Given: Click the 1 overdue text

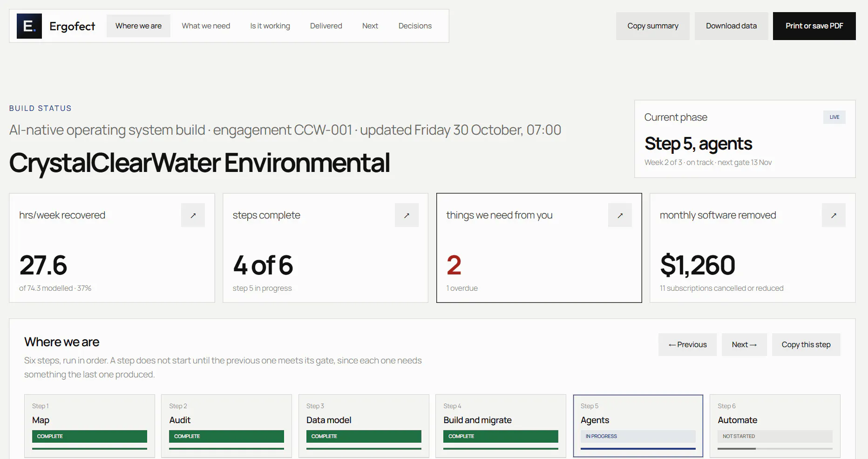Looking at the screenshot, I should point(462,288).
